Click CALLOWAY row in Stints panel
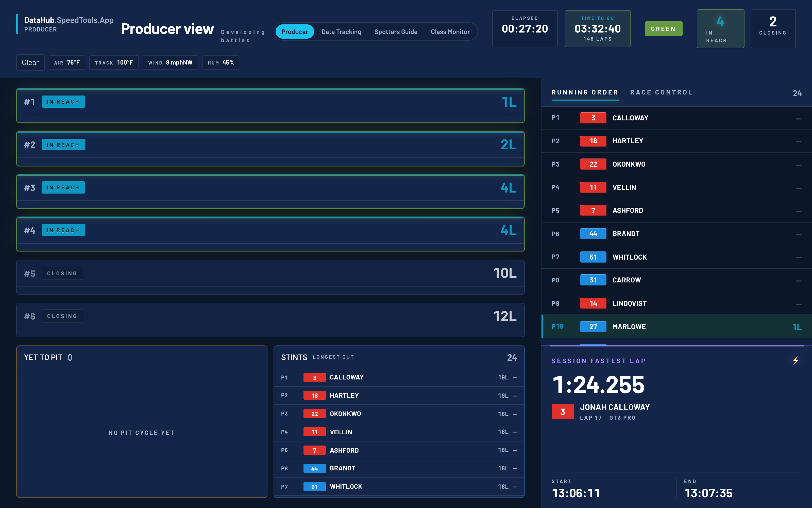 [399, 377]
